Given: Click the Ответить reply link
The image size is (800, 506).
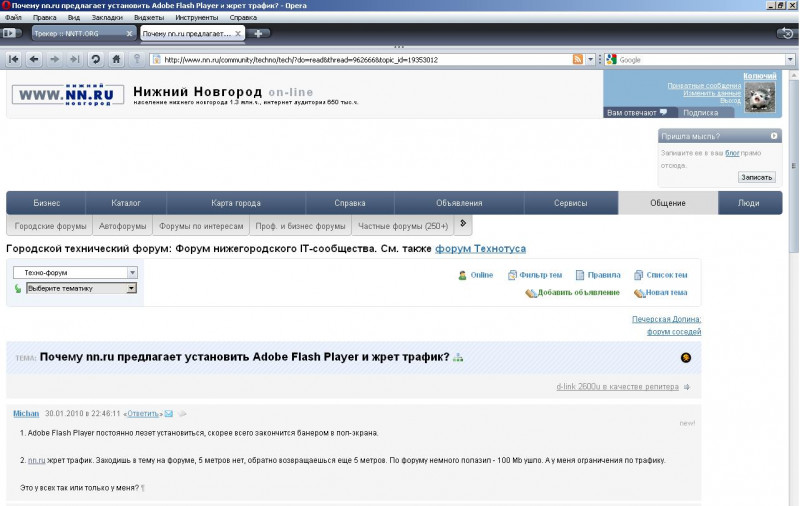Looking at the screenshot, I should click(x=143, y=414).
